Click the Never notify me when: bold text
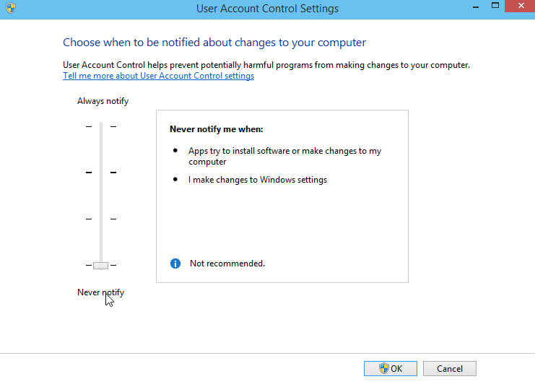The height and width of the screenshot is (392, 535). (x=217, y=129)
